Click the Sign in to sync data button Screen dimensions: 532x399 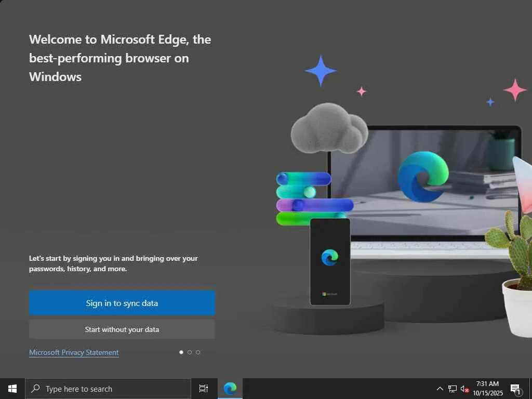122,303
